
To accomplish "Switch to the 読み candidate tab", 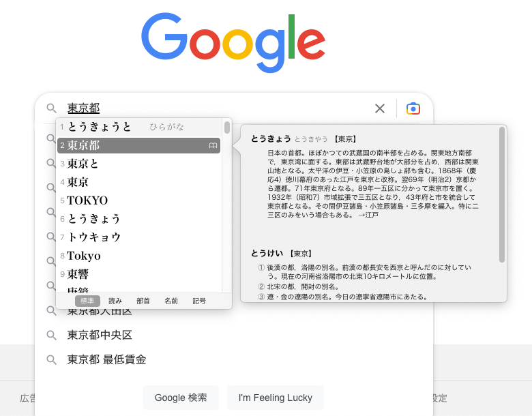I will click(x=115, y=301).
